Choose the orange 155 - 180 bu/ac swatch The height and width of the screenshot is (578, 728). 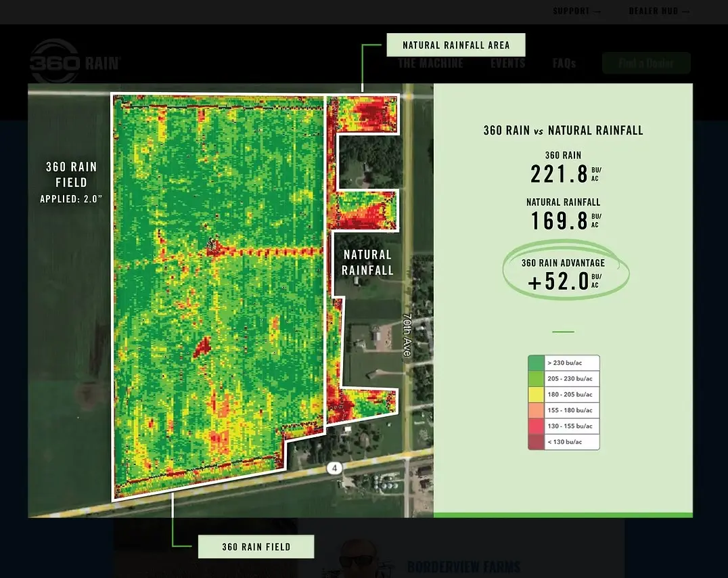click(536, 410)
